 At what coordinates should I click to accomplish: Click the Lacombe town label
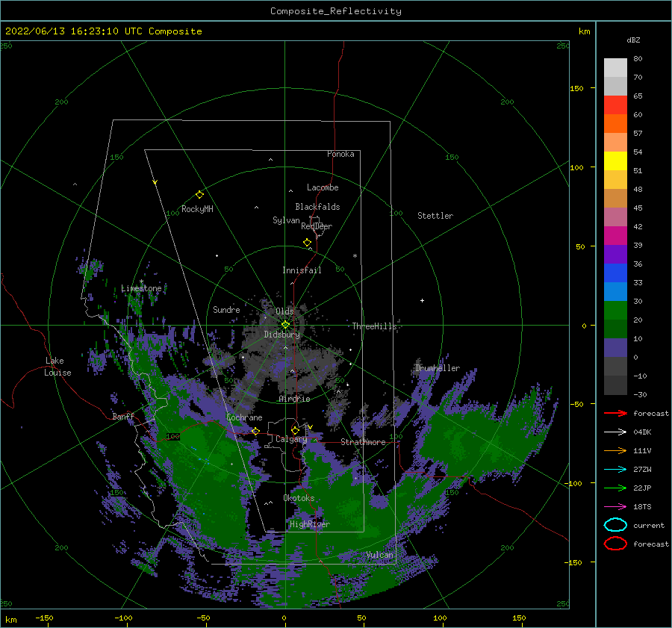(x=323, y=187)
